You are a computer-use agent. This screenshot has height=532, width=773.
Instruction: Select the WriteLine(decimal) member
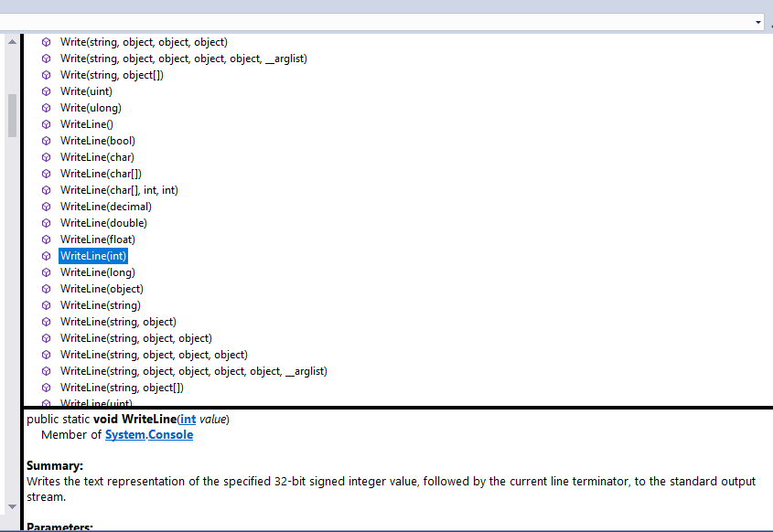pyautogui.click(x=106, y=207)
